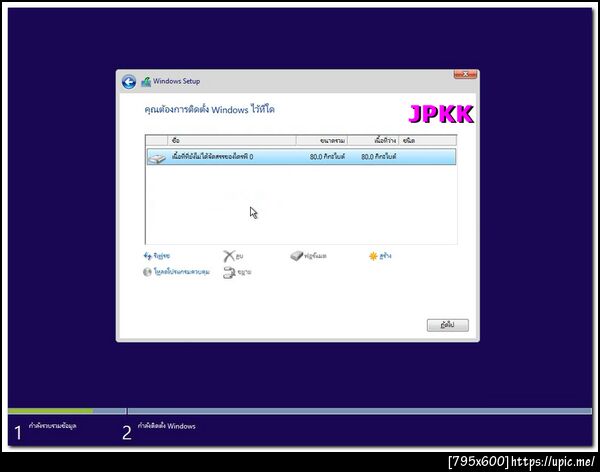The width and height of the screenshot is (600, 472).
Task: Sort by the Type column header
Action: point(427,140)
